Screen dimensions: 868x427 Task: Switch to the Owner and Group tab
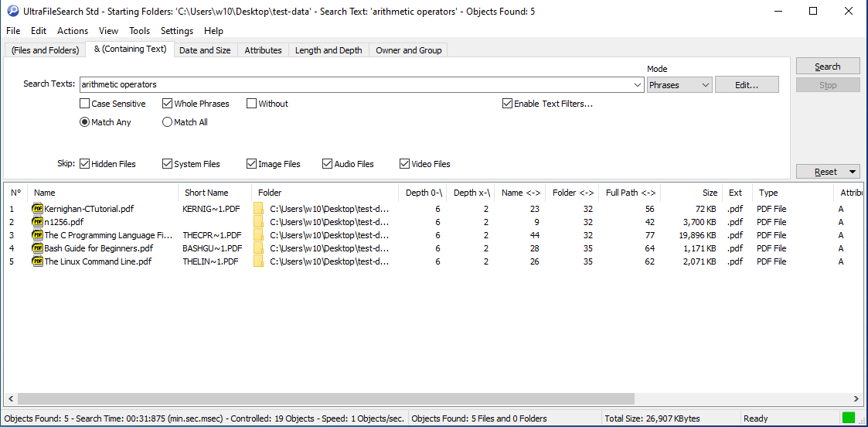pos(409,50)
